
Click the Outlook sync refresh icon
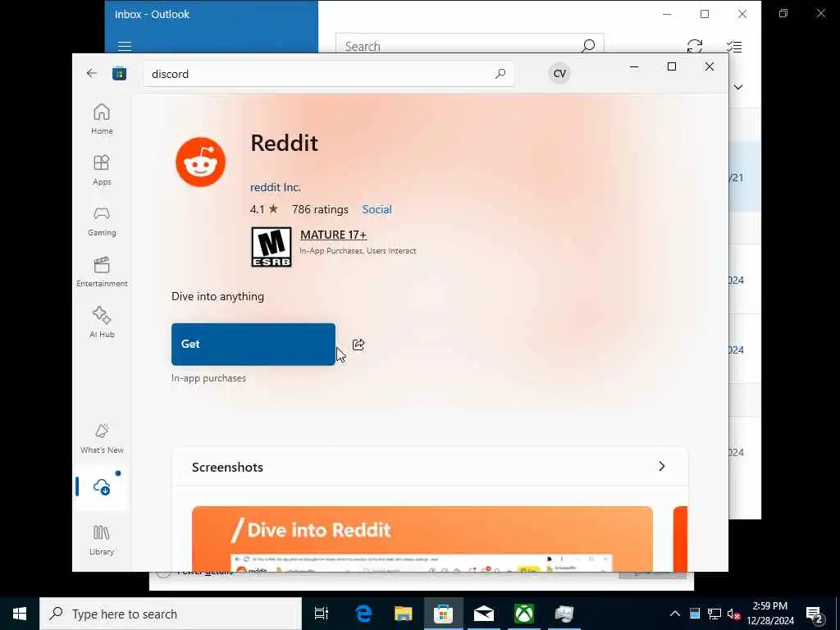[694, 47]
